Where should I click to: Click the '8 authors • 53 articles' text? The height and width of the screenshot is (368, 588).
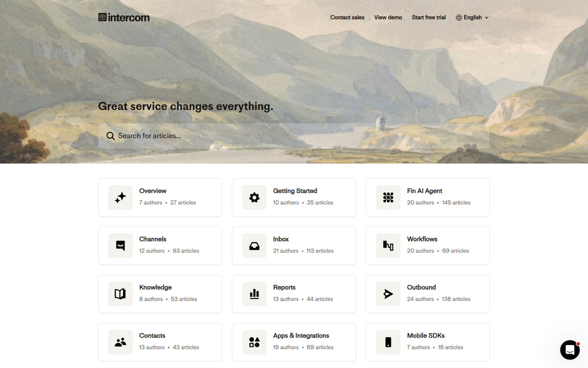pyautogui.click(x=168, y=299)
